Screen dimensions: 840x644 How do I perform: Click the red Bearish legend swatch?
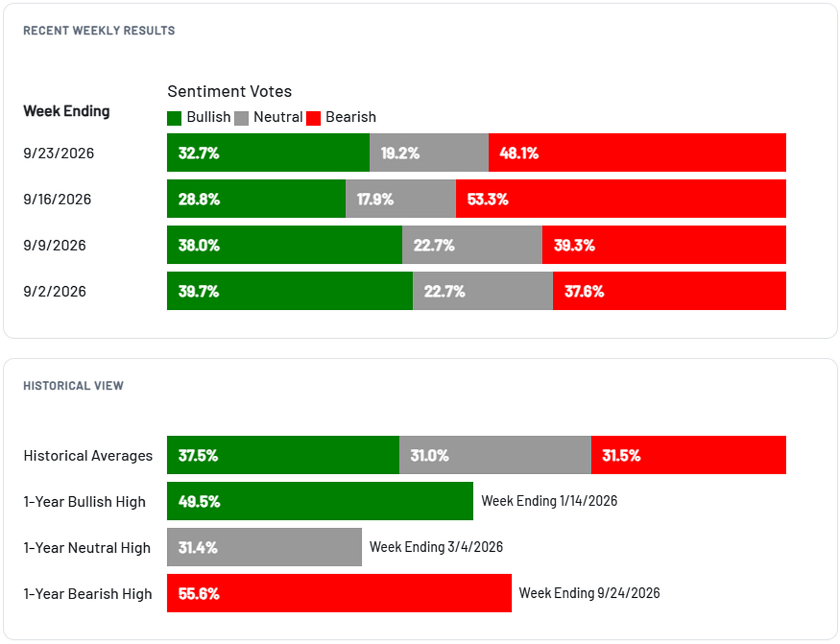pyautogui.click(x=313, y=118)
